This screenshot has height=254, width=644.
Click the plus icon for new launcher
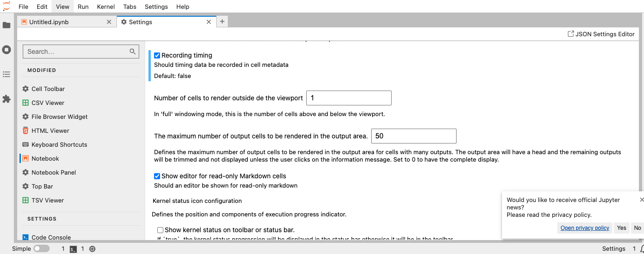(222, 22)
